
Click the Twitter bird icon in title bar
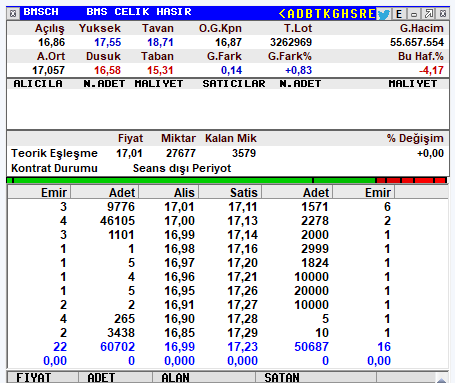click(x=383, y=14)
